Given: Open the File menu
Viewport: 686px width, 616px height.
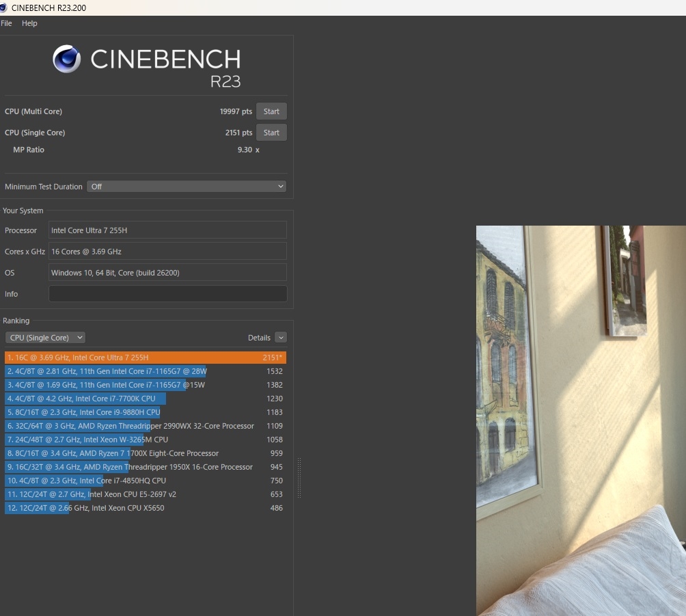Looking at the screenshot, I should pos(6,23).
